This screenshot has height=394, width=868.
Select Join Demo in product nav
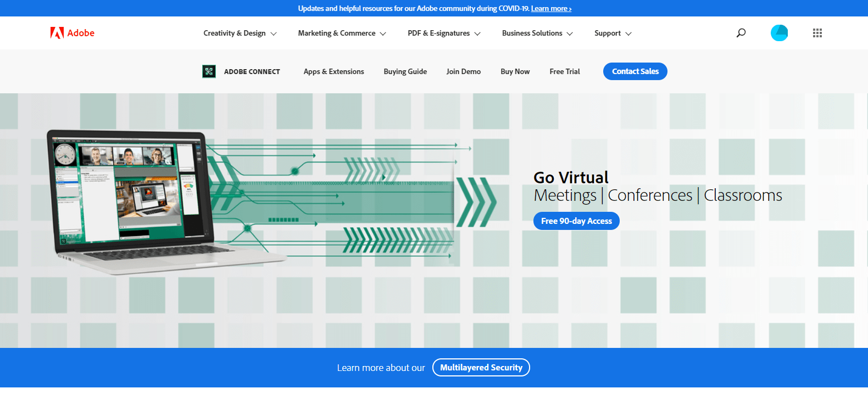click(x=464, y=71)
